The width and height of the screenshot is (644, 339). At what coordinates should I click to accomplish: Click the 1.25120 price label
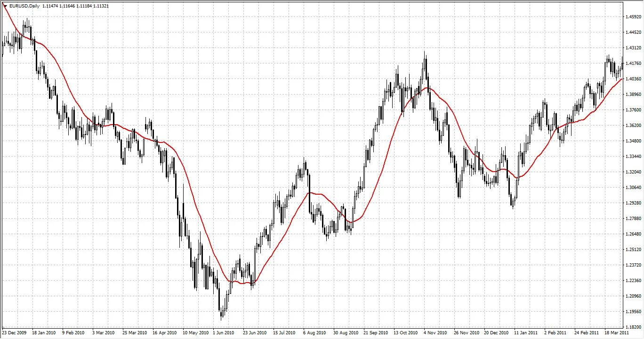tap(633, 250)
